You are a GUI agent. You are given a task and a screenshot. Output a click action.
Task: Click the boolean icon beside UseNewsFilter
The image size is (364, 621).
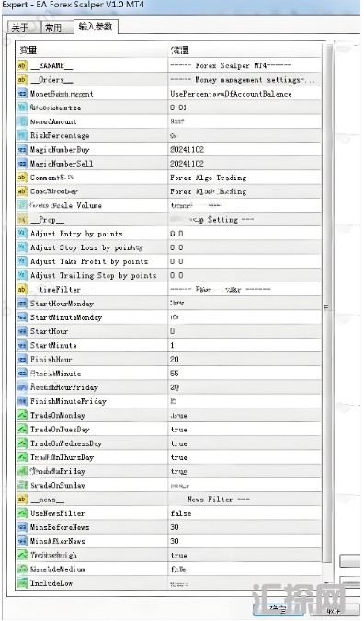pyautogui.click(x=22, y=513)
